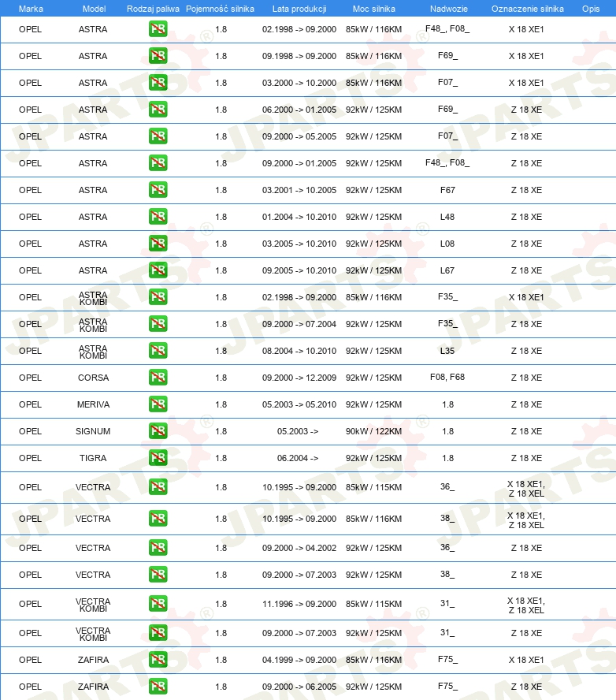Click the Oznaczenie silnika column header
This screenshot has height=700, width=616.
527,9
